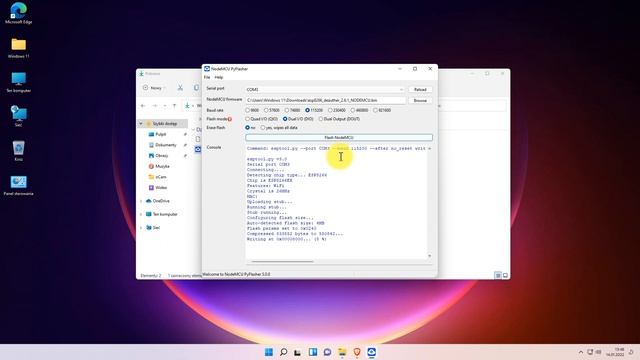Set Erase flash to no
Image resolution: width=640 pixels, height=360 pixels.
tap(250, 128)
